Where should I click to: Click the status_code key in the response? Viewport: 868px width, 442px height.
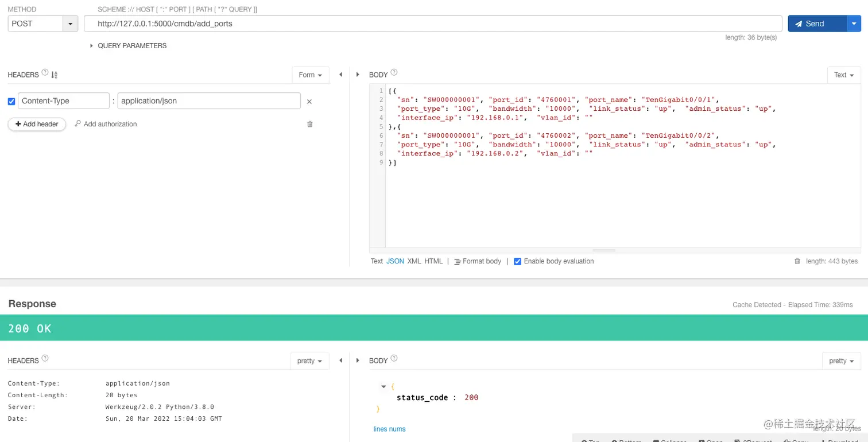pos(421,397)
